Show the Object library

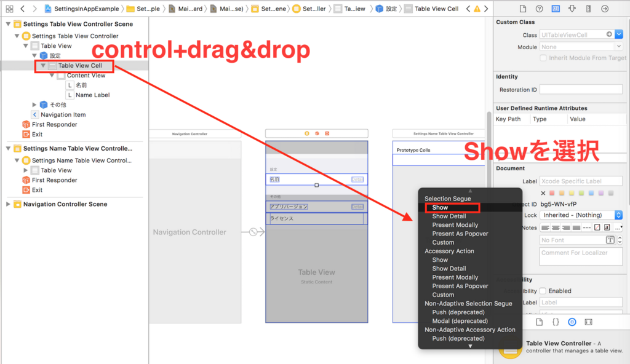coord(572,322)
